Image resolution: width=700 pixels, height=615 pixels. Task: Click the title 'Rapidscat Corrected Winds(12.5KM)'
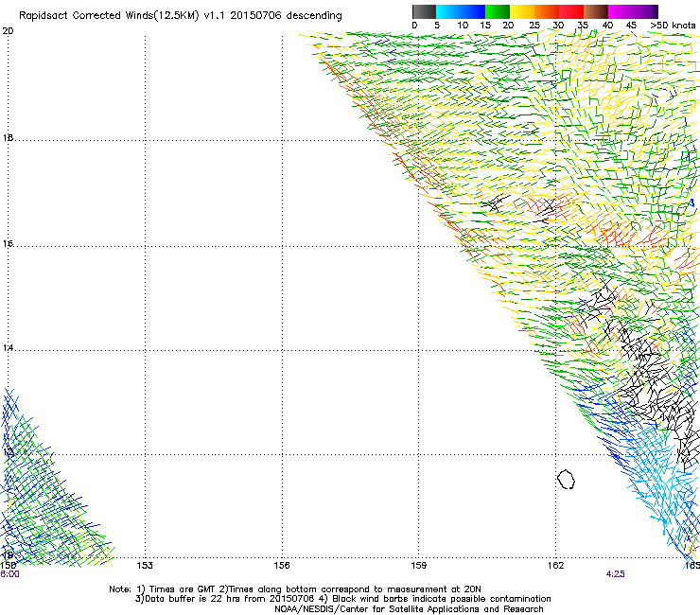tap(109, 15)
